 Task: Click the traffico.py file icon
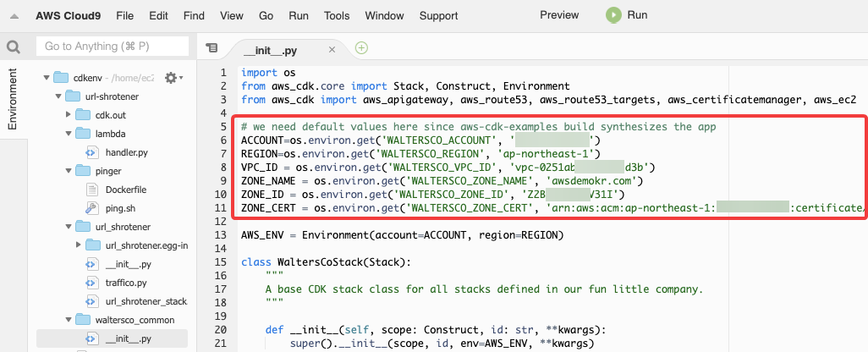(92, 283)
